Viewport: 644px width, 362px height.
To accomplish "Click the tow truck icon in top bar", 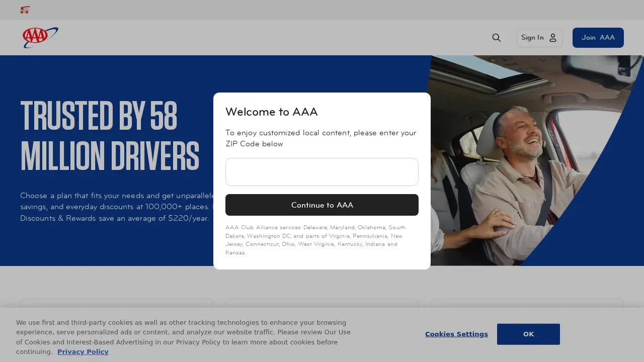I will pos(25,10).
